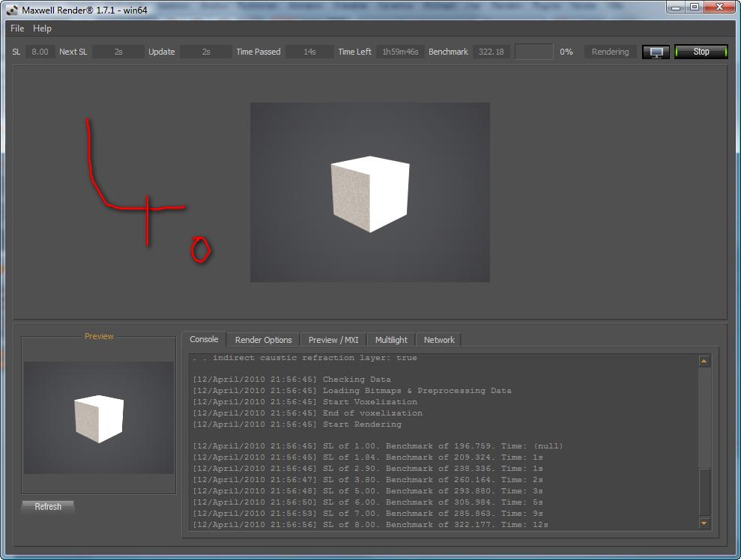Click the Rendering status field

pos(610,52)
